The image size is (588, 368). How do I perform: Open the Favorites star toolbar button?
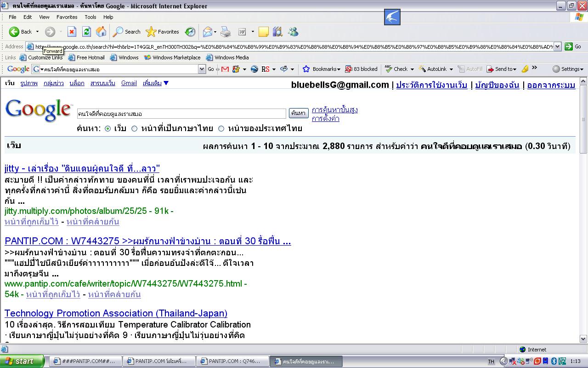coord(163,32)
